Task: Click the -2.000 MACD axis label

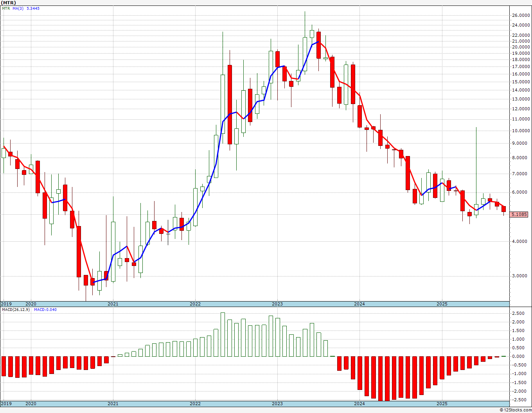Action: (x=519, y=391)
